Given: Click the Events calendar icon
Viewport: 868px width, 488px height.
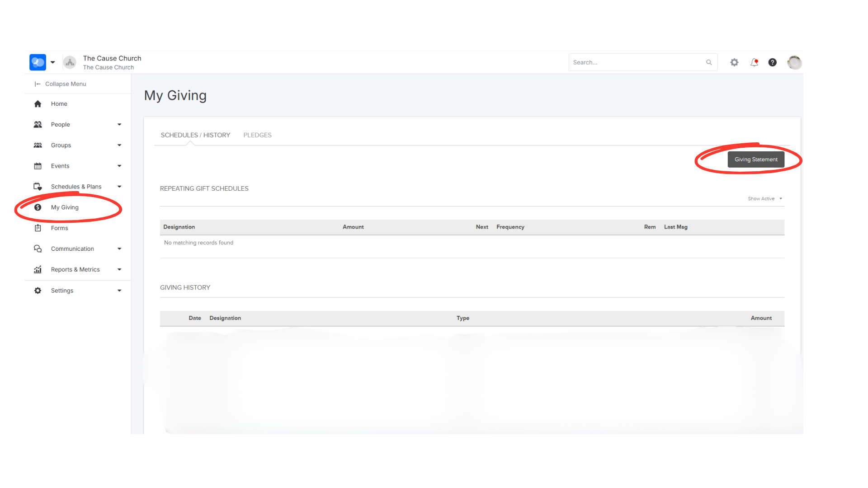Looking at the screenshot, I should point(38,166).
